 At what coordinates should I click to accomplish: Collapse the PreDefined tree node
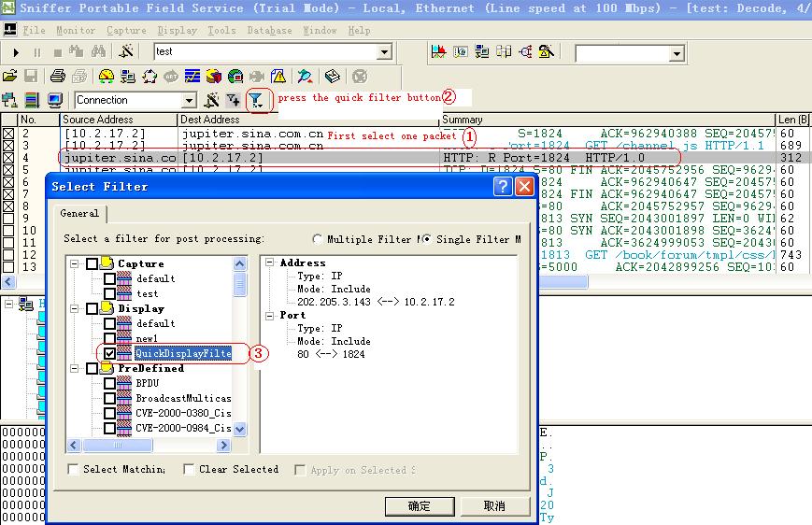pyautogui.click(x=77, y=369)
